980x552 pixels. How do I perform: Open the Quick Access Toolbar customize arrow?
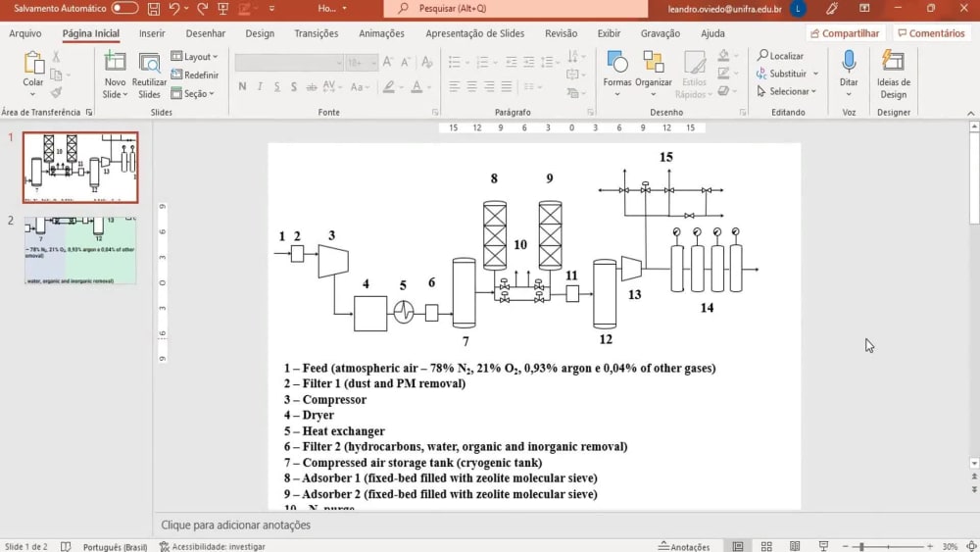[271, 8]
